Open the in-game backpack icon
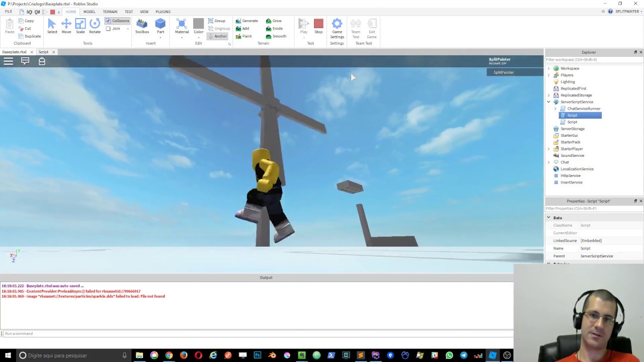The width and height of the screenshot is (644, 362). [x=42, y=61]
